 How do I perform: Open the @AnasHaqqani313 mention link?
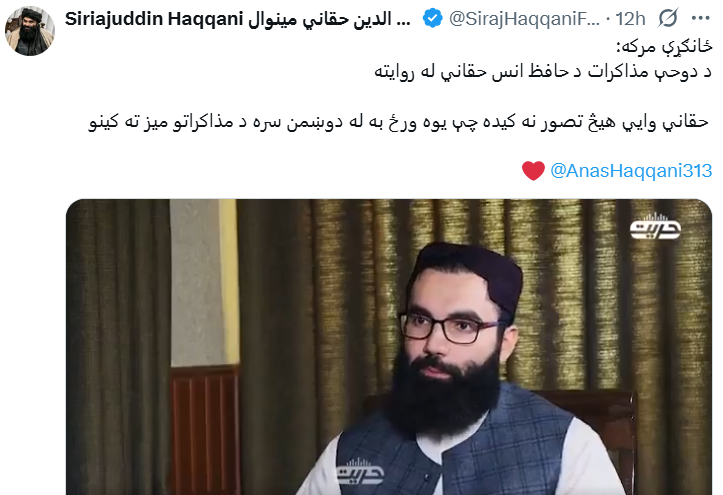(x=631, y=171)
